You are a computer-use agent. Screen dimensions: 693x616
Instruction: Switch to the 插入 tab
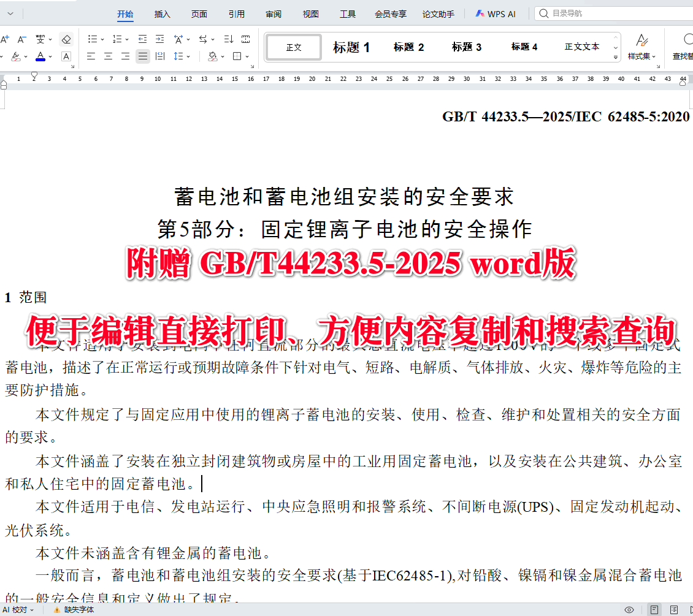162,14
